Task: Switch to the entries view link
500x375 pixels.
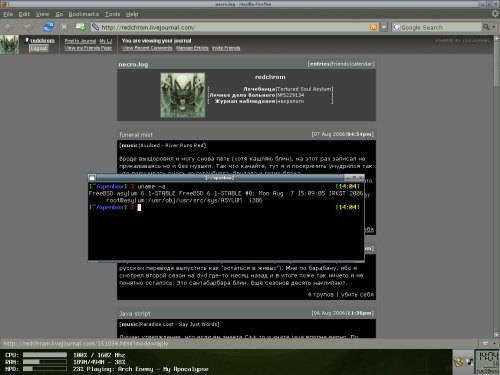Action: pos(320,64)
